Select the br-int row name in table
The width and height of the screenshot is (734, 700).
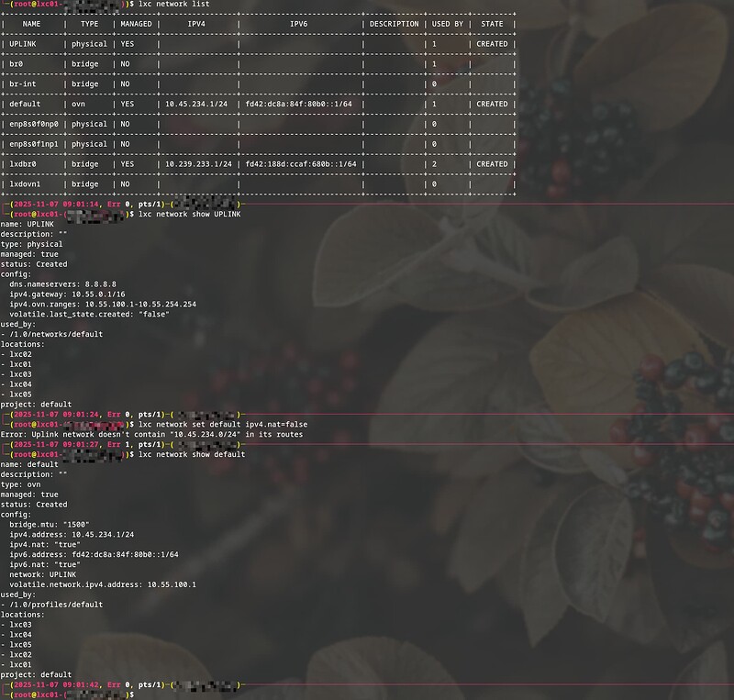(23, 83)
